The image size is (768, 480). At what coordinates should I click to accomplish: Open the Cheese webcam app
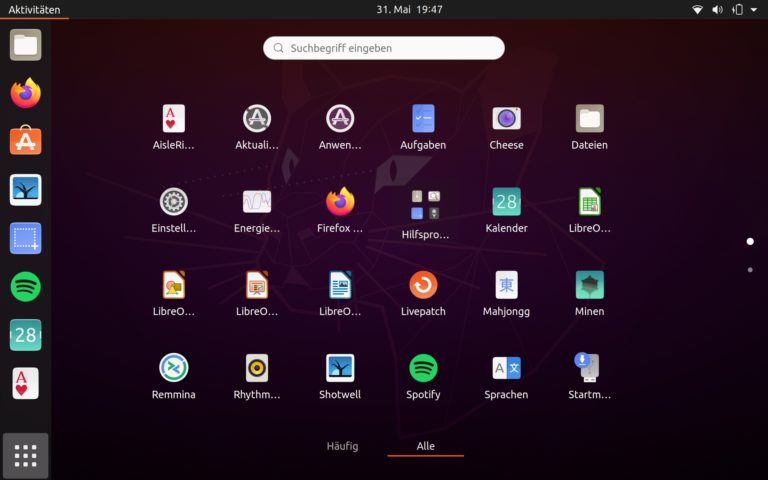[x=506, y=119]
